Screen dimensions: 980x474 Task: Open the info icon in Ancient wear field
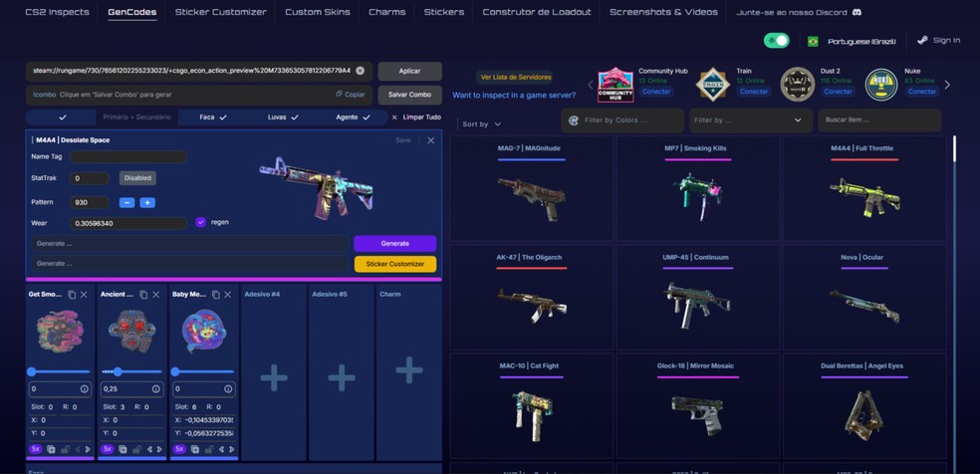point(156,389)
